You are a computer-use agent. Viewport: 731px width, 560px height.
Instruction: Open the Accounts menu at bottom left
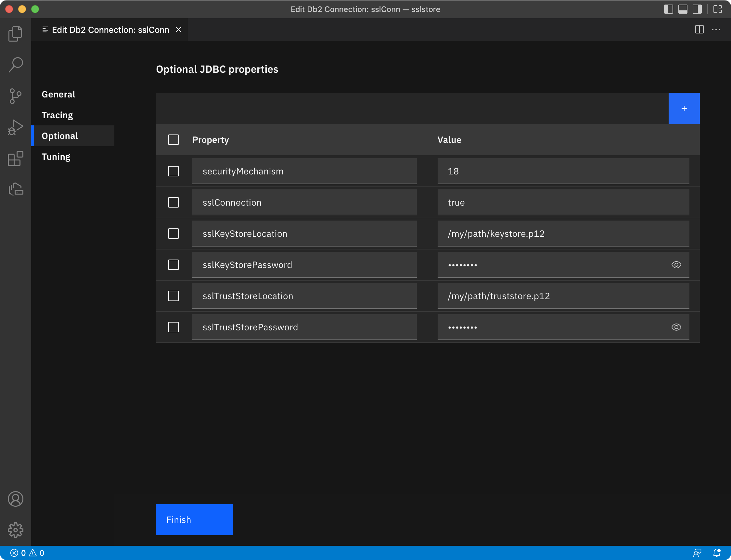click(x=15, y=499)
